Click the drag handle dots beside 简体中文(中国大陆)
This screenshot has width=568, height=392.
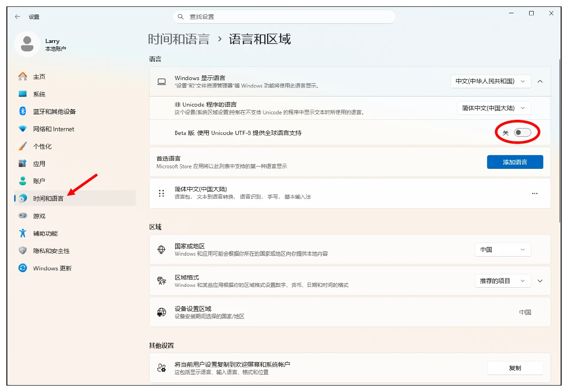[x=161, y=193]
